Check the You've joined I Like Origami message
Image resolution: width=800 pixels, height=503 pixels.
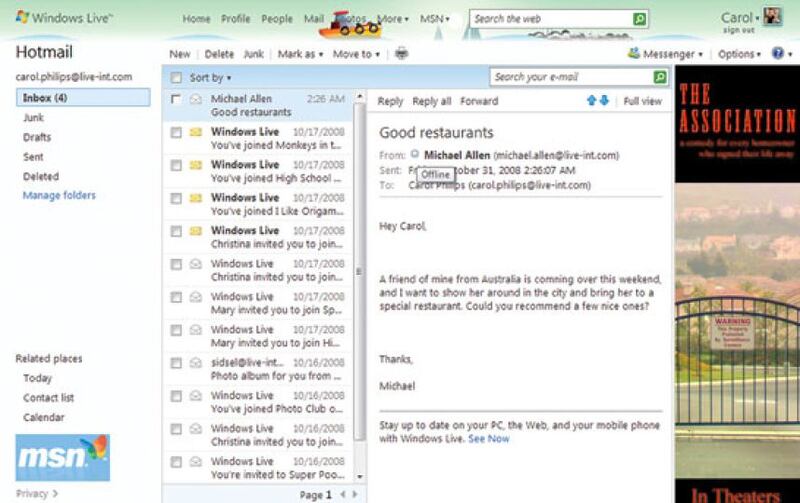point(176,198)
